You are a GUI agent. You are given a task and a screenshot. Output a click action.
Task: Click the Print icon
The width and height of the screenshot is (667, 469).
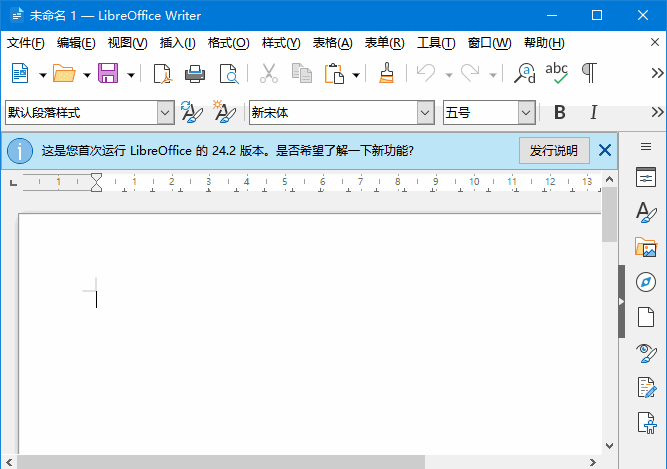coord(195,74)
